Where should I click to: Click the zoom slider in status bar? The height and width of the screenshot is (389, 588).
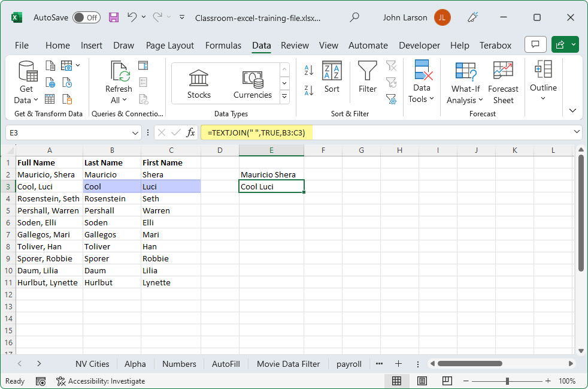pos(507,381)
